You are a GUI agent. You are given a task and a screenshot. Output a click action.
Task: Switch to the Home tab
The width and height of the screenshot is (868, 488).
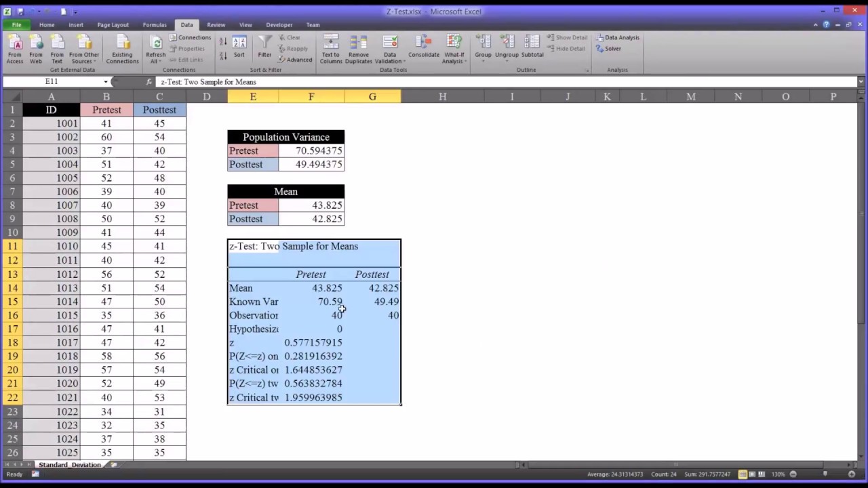tap(47, 25)
